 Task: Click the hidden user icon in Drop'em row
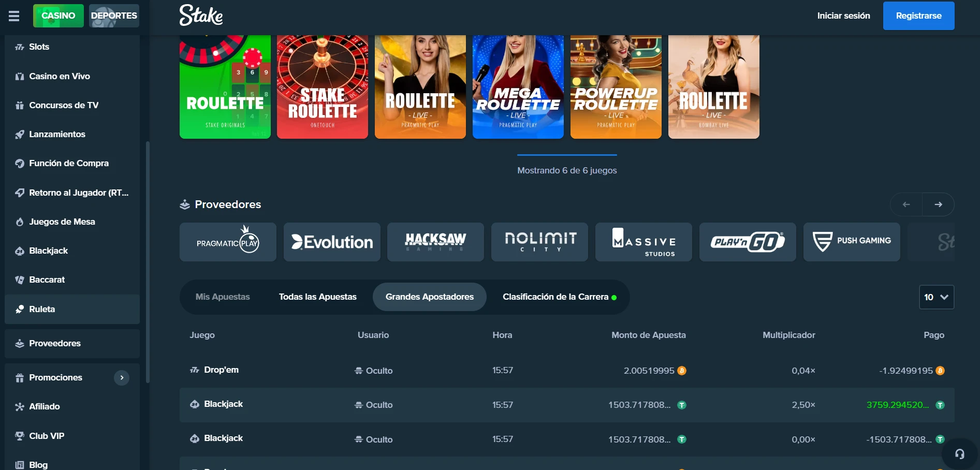click(358, 371)
